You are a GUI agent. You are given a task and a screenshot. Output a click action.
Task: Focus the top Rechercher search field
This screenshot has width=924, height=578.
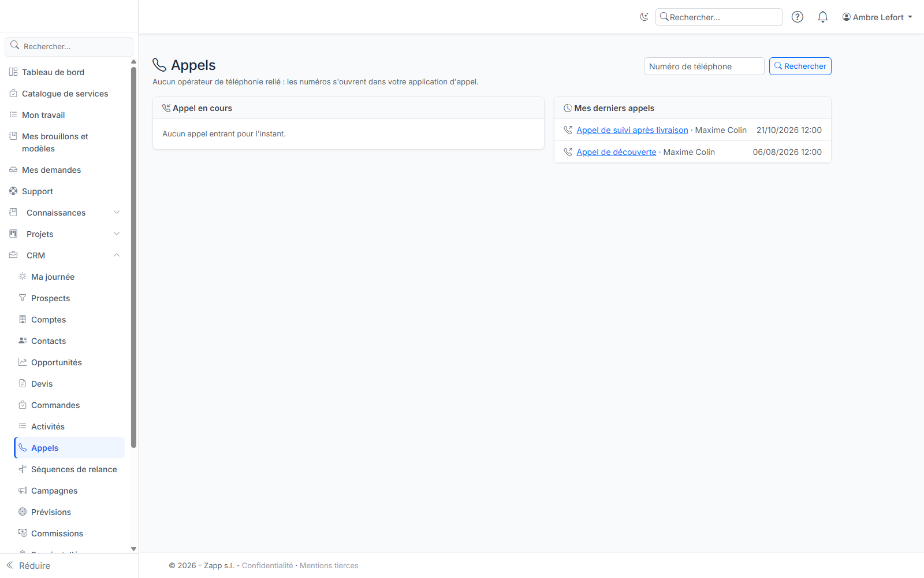click(719, 17)
